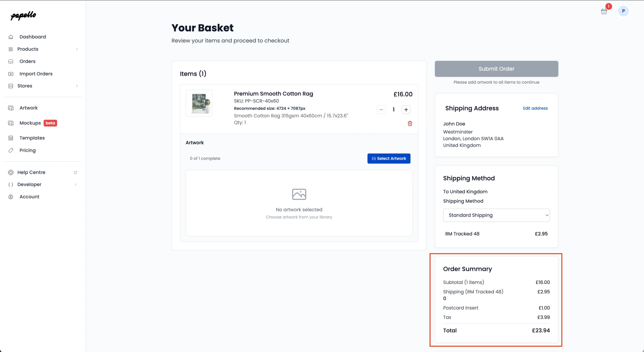
Task: Open the Standard Shipping dropdown
Action: (x=496, y=215)
